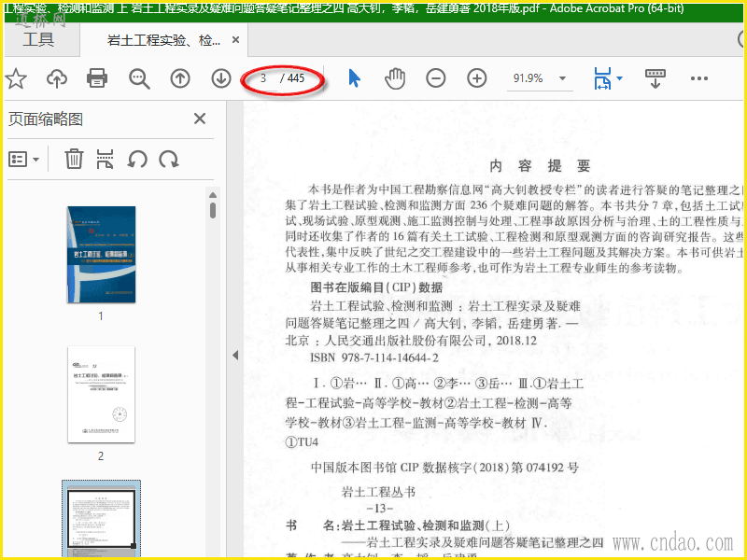The height and width of the screenshot is (560, 747).
Task: Go to the next page with the down arrow
Action: coord(221,78)
